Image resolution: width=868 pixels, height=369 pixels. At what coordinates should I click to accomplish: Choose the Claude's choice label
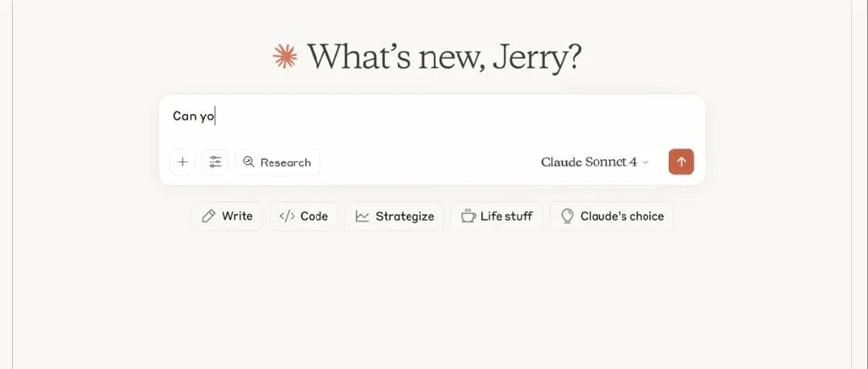click(622, 216)
